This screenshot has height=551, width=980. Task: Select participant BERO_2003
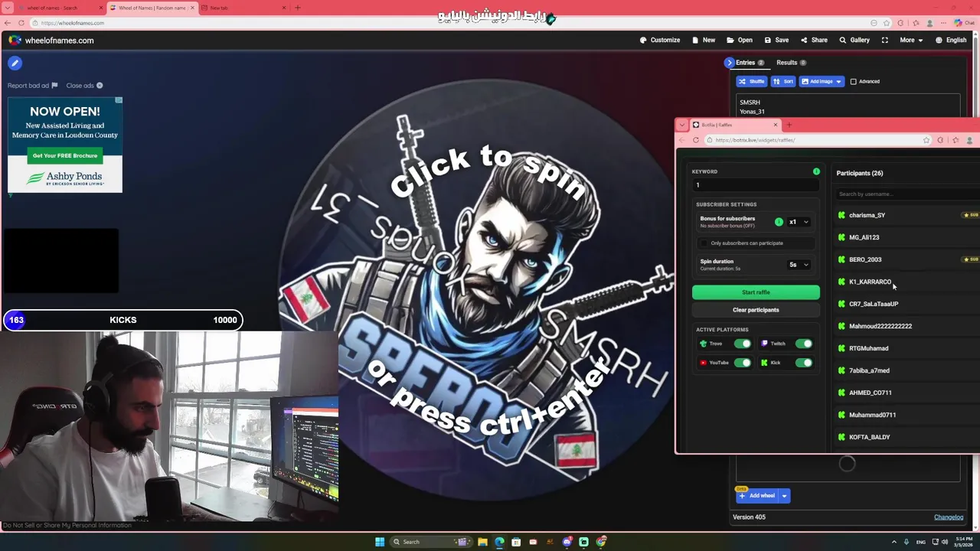[865, 259]
